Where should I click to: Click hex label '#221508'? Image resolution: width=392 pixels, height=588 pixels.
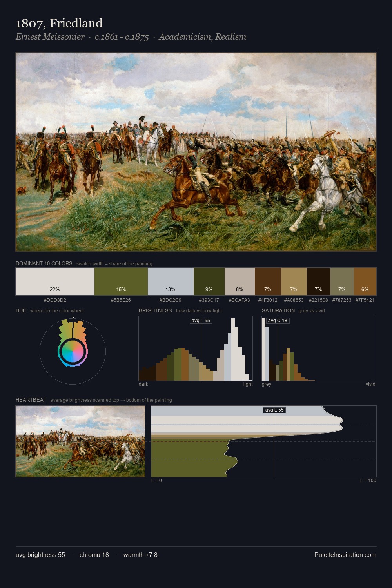coord(318,300)
